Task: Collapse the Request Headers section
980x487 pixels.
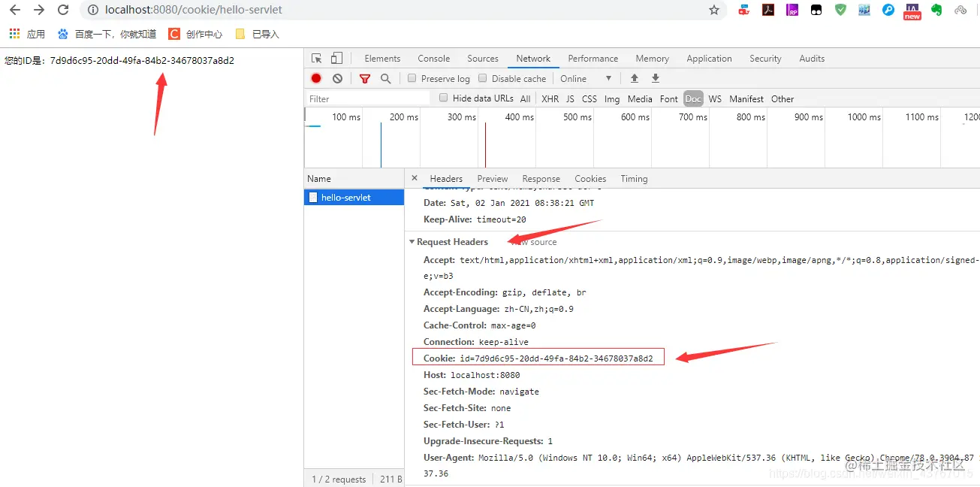Action: pyautogui.click(x=412, y=241)
